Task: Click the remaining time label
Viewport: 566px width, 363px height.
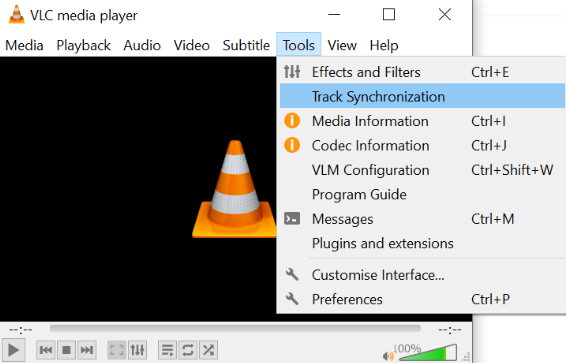Action: [449, 329]
